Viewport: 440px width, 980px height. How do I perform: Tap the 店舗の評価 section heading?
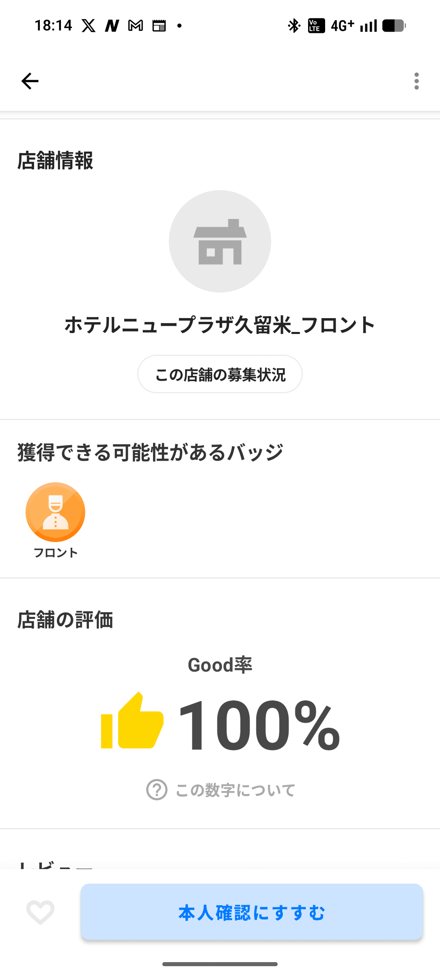[65, 620]
